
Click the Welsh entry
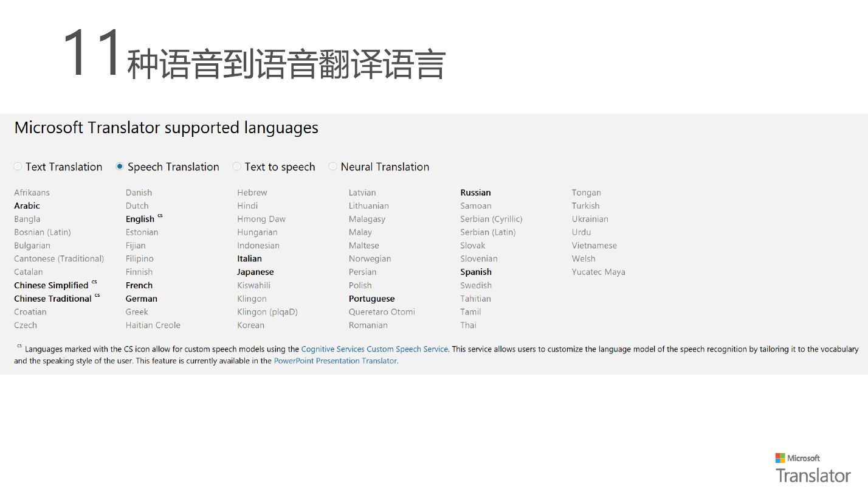584,258
